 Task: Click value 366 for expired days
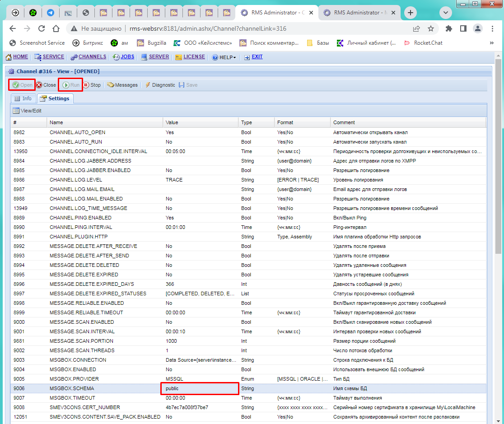170,284
